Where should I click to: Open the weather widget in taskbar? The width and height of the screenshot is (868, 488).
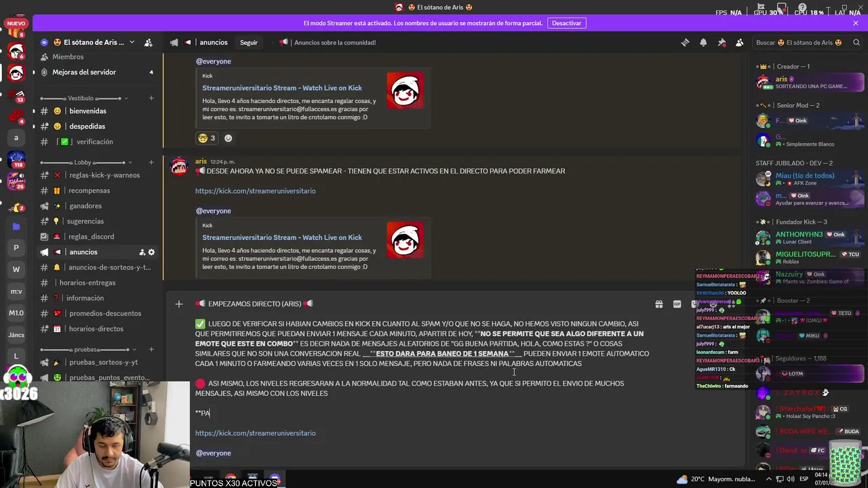click(717, 479)
